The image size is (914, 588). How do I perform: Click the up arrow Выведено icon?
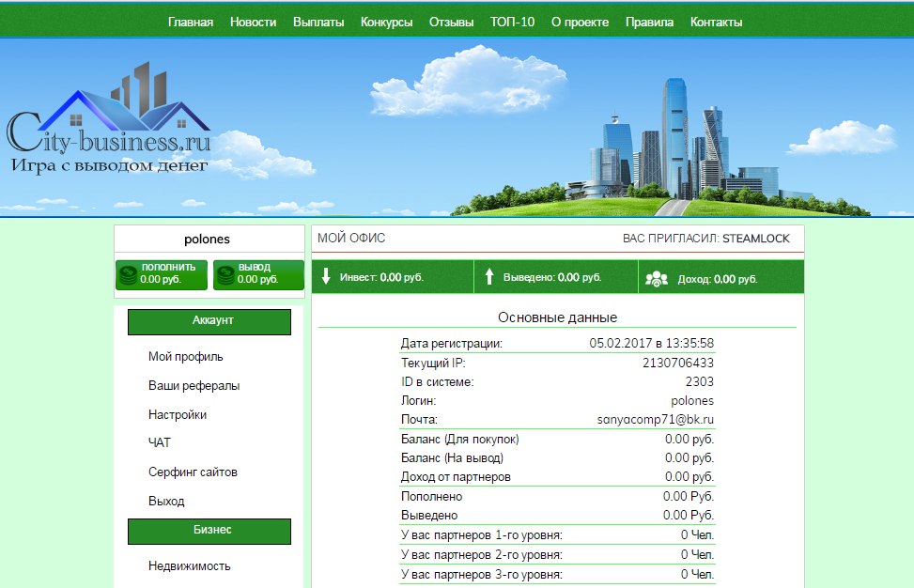tap(489, 276)
